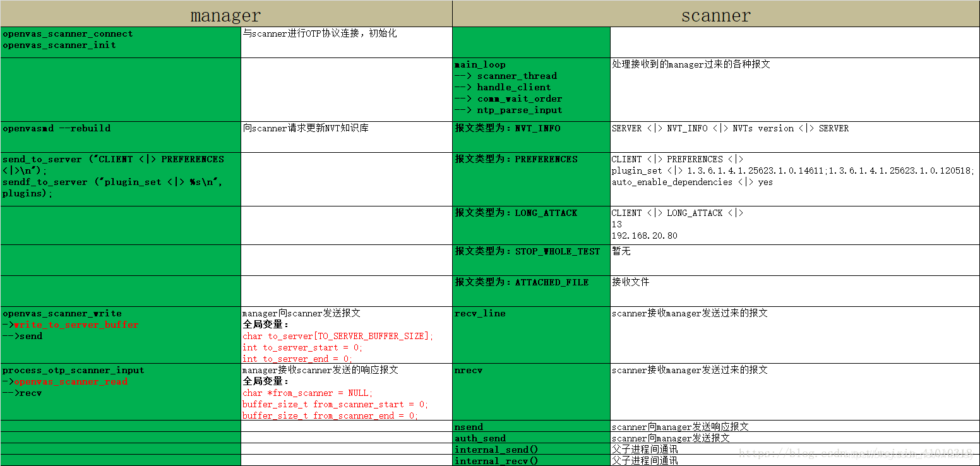Click the "internal_send()" cell
Image resolution: width=980 pixels, height=466 pixels.
click(x=532, y=449)
